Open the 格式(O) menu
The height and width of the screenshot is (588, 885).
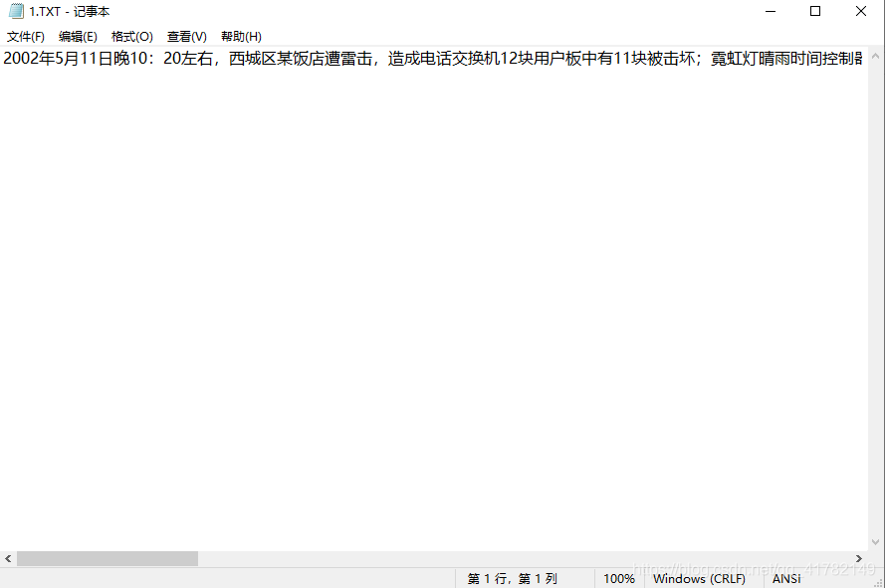[x=132, y=37]
